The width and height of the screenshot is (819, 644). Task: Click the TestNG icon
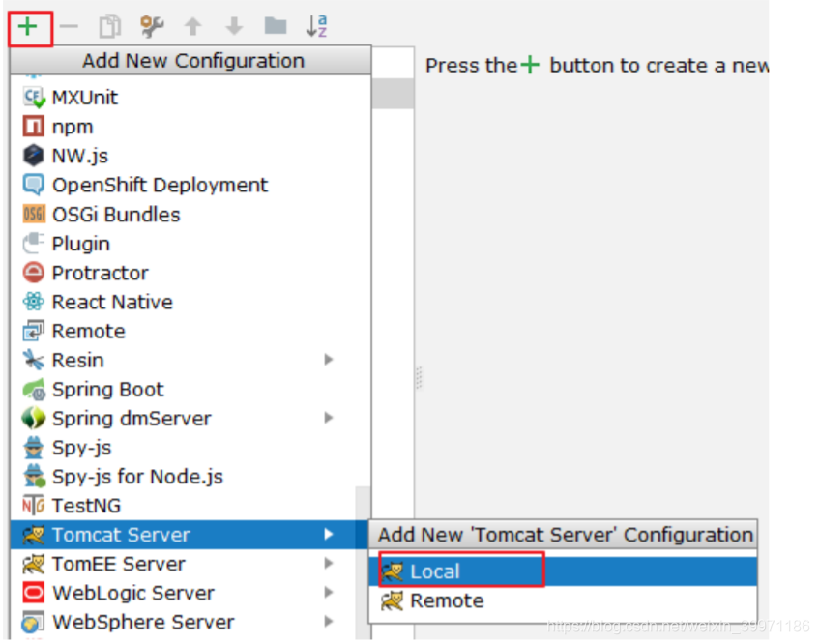click(34, 506)
